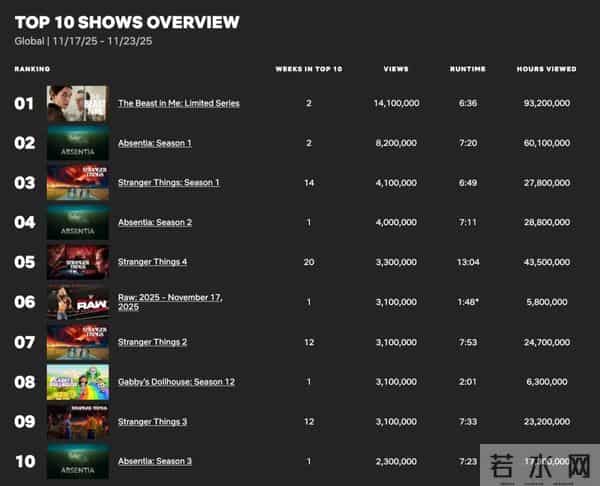Click The Beast in Me thumbnail
The image size is (600, 486).
click(78, 103)
